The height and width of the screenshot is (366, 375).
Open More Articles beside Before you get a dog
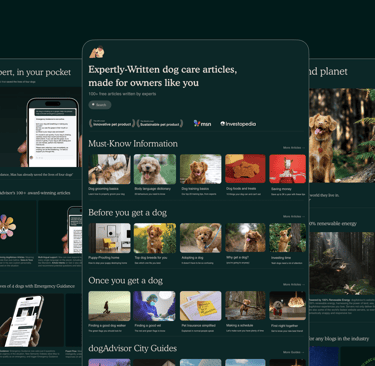pos(293,216)
